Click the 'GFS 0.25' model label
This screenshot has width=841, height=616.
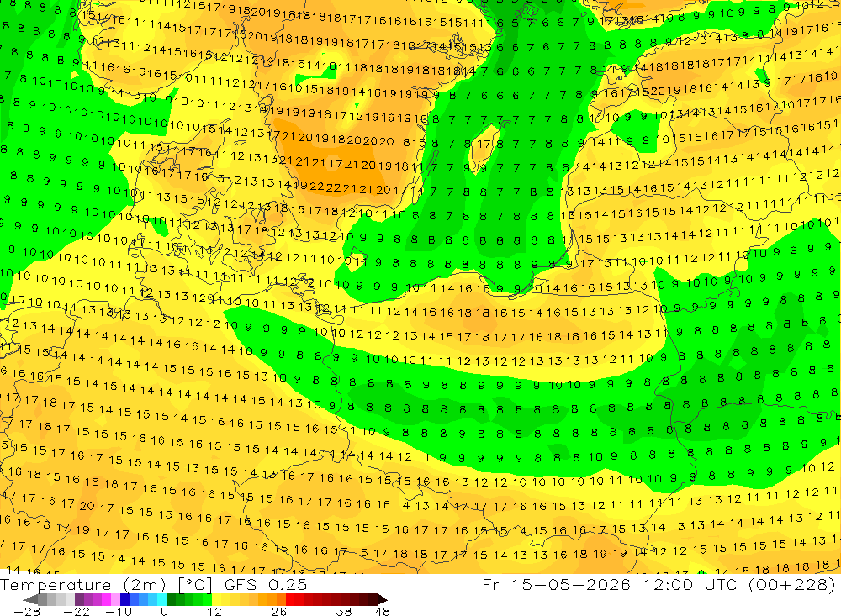(266, 584)
